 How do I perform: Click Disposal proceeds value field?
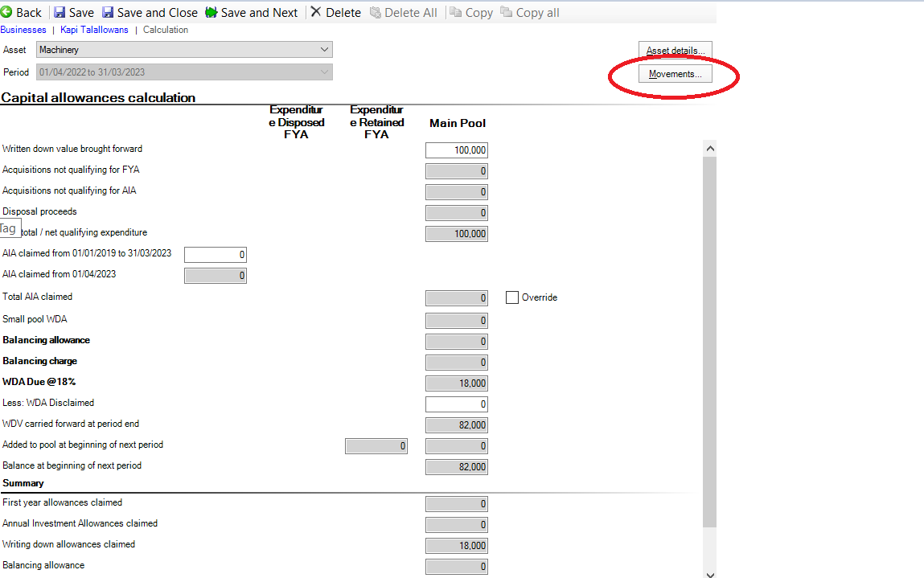tap(457, 213)
